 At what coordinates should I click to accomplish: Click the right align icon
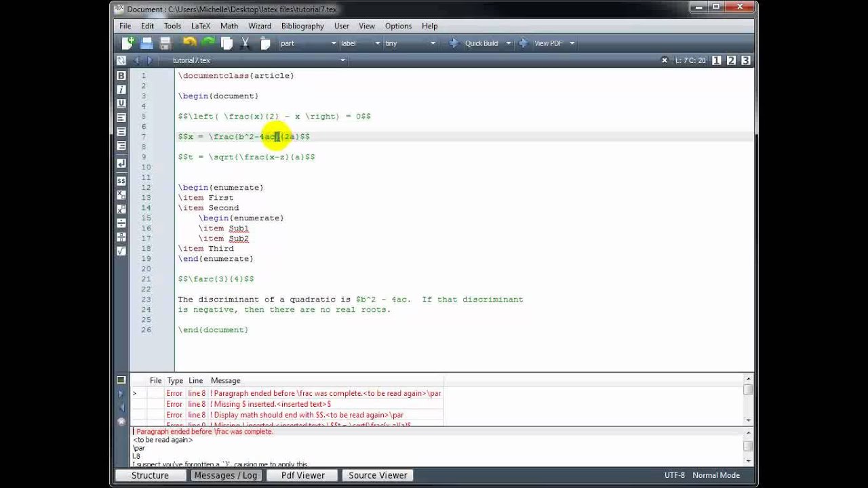click(x=121, y=146)
